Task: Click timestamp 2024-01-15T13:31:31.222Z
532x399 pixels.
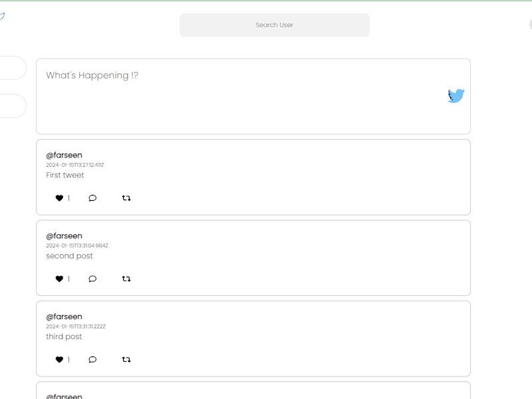Action: tap(76, 327)
